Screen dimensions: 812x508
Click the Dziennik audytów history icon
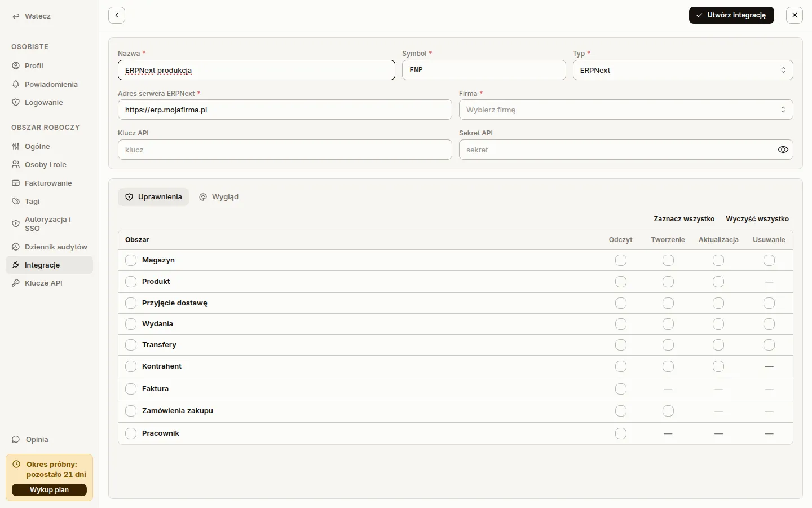click(x=16, y=247)
